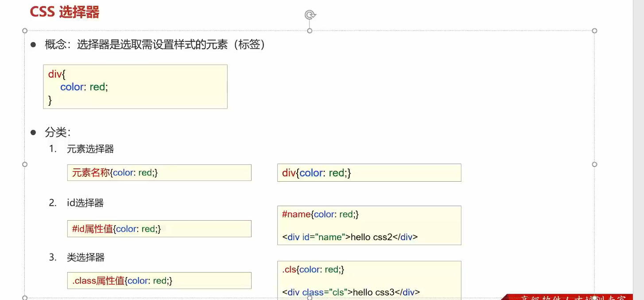The height and width of the screenshot is (300, 644).
Task: Click the top-left corner handle of the text box
Action: 25,31
